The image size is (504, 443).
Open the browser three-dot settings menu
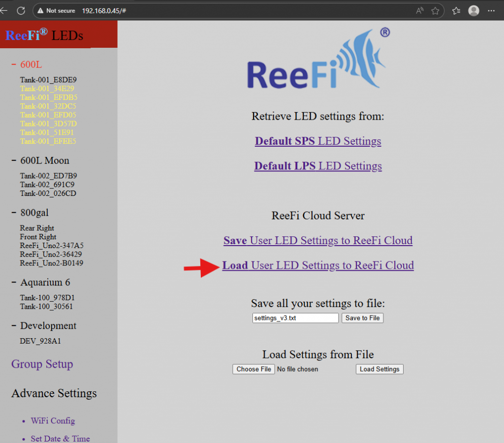pos(492,10)
